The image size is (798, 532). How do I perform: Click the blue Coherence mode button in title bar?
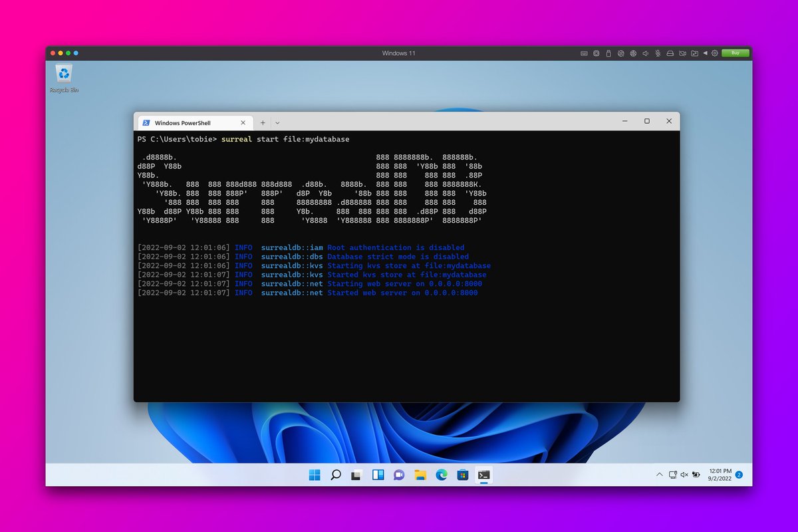tap(76, 53)
